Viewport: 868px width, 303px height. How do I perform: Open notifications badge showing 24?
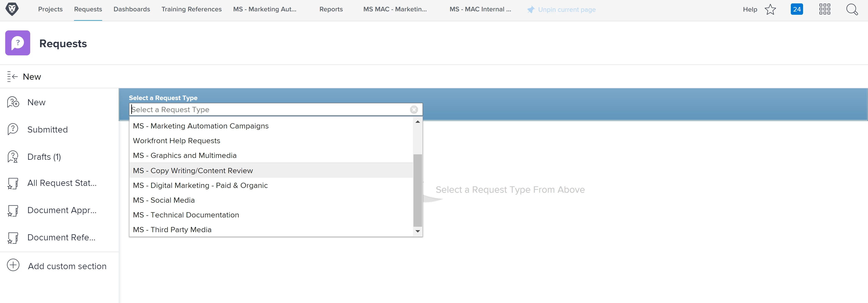[796, 10]
